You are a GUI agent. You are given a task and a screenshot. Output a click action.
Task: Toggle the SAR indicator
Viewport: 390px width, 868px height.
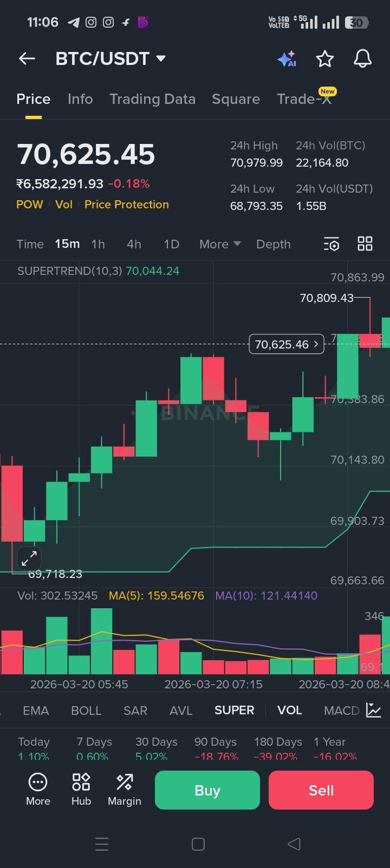(x=135, y=711)
